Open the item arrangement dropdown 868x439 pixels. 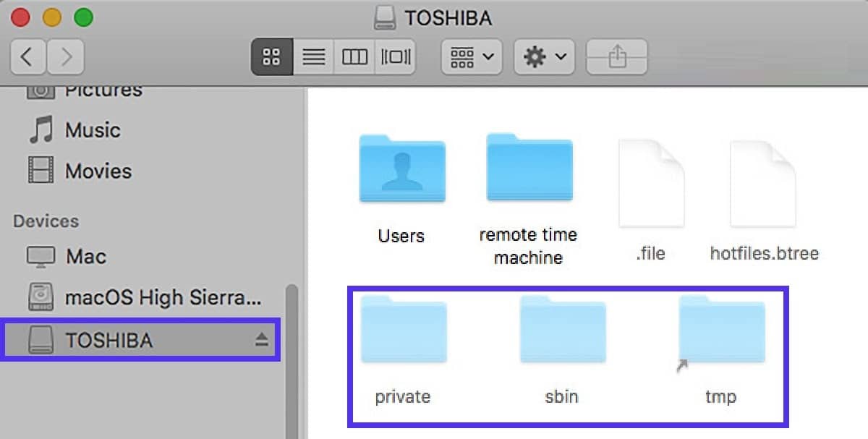click(x=470, y=56)
